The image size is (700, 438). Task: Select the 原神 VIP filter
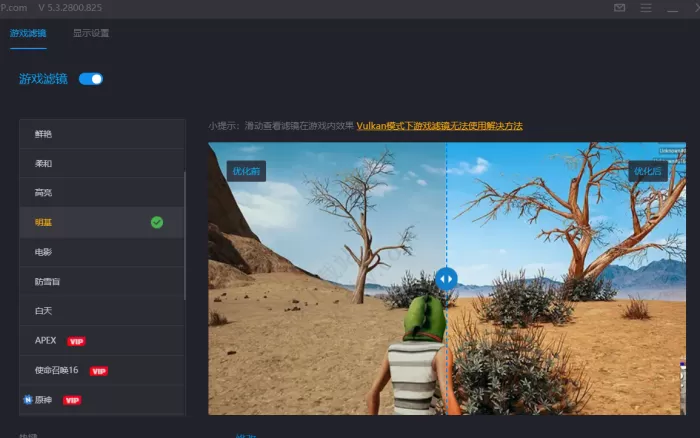(102, 400)
